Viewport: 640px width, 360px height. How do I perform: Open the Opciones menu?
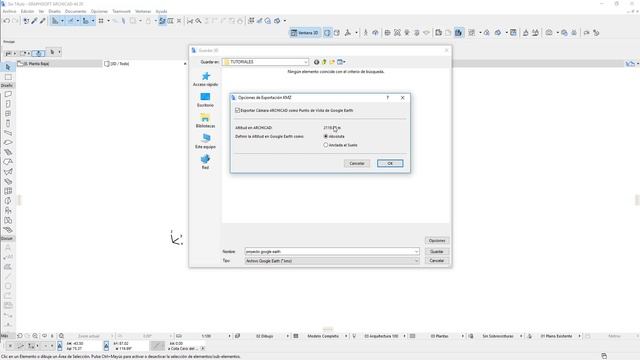(x=99, y=11)
